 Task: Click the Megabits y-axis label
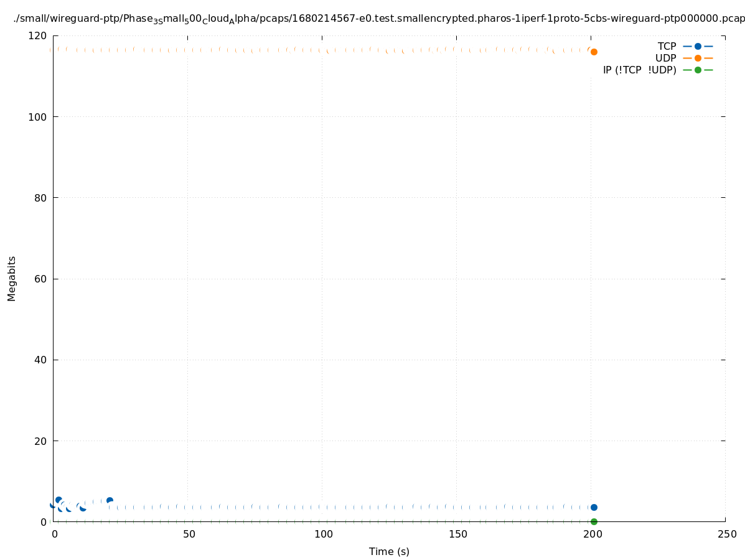coord(12,278)
